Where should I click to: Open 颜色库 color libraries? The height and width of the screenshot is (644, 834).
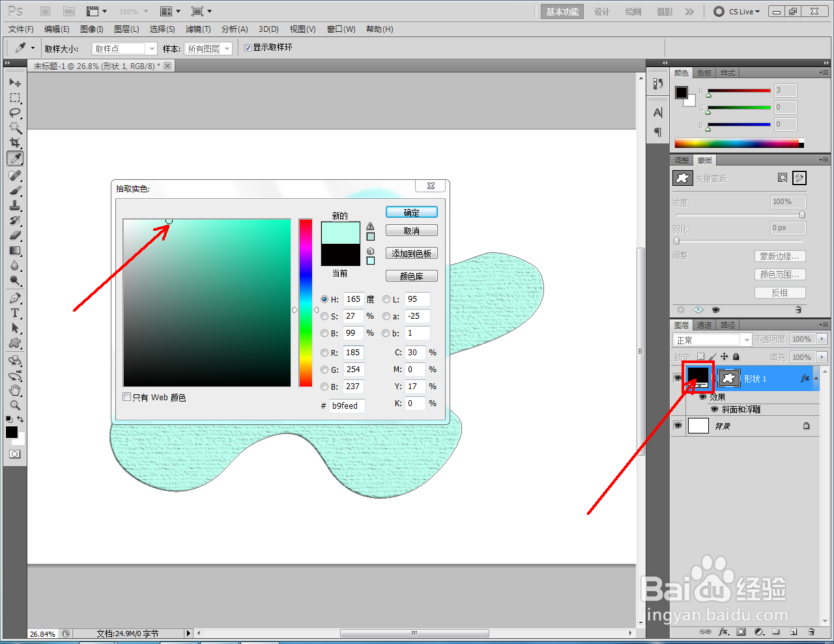pos(412,276)
